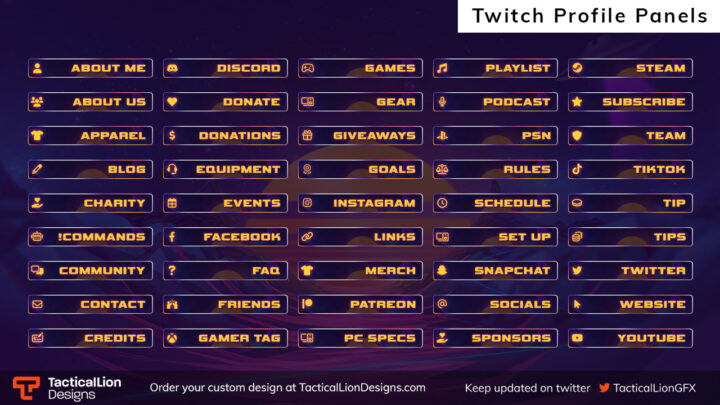Select the About Me panel
The height and width of the screenshot is (405, 720).
tap(90, 68)
